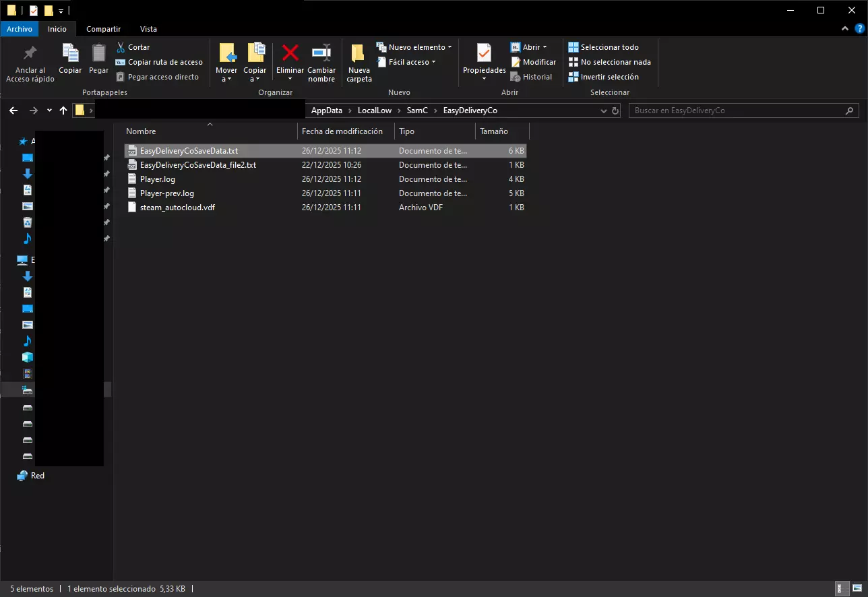Go to SamC in the breadcrumb
868x597 pixels.
coord(417,111)
